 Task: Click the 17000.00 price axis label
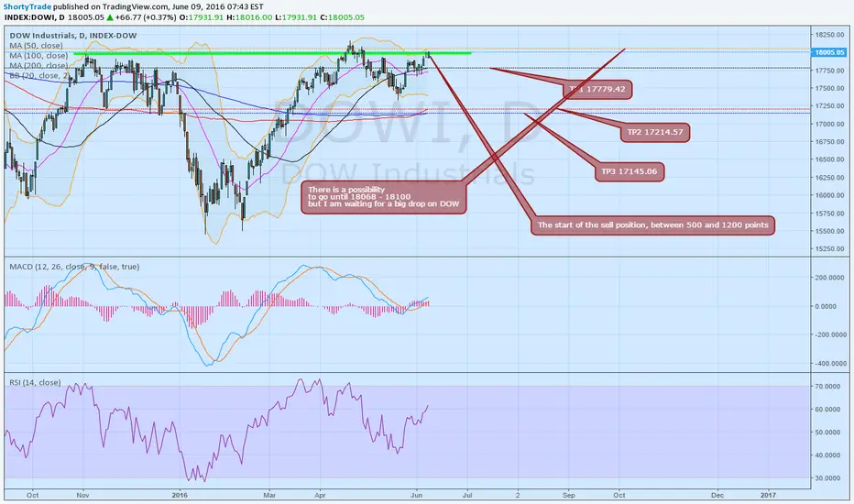click(829, 124)
